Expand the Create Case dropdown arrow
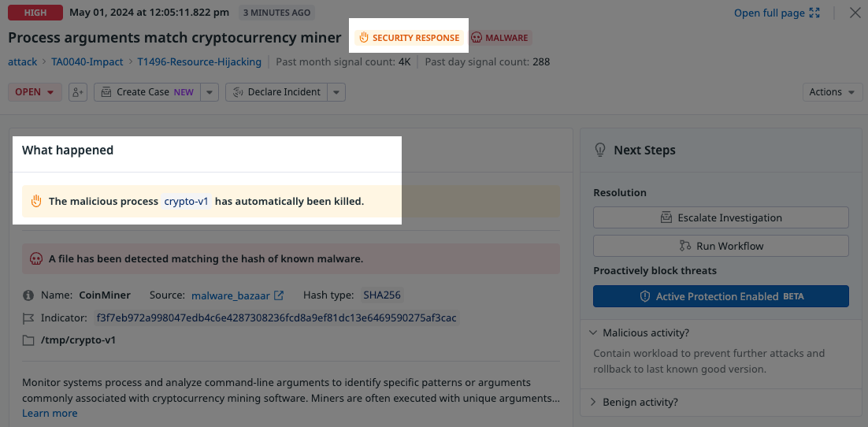 (x=210, y=92)
